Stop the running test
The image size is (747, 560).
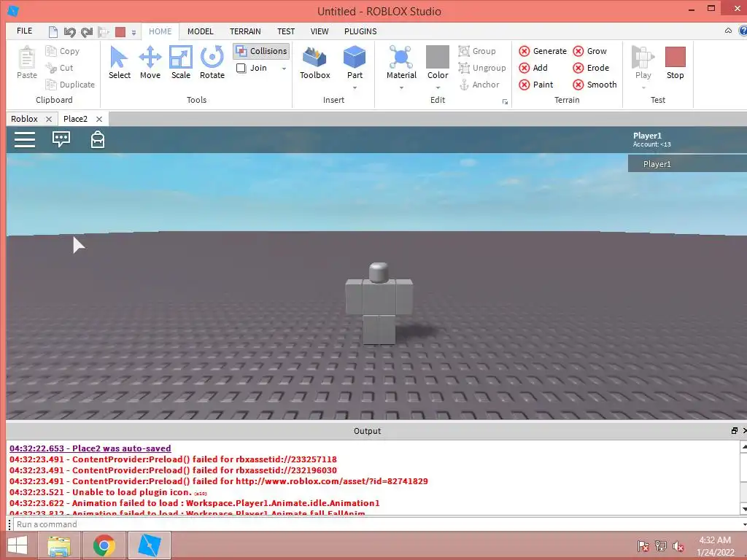[675, 63]
